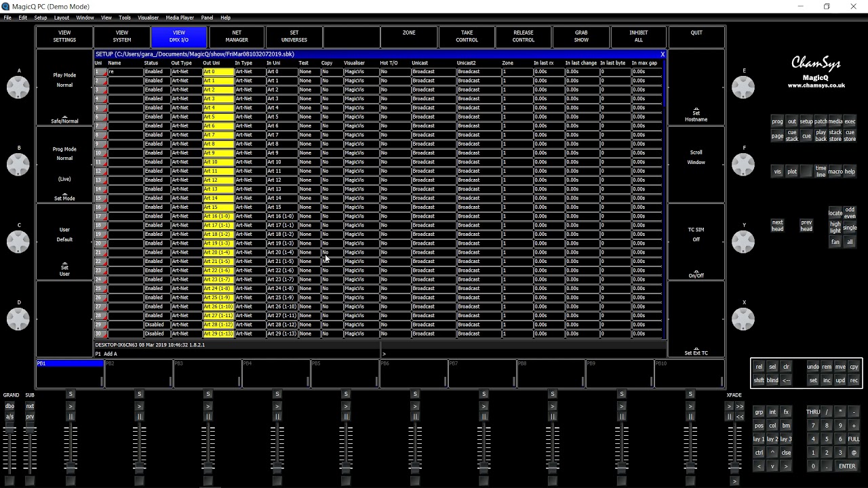Click the GRAB SHOW soft button
868x488 pixels.
pyautogui.click(x=581, y=36)
